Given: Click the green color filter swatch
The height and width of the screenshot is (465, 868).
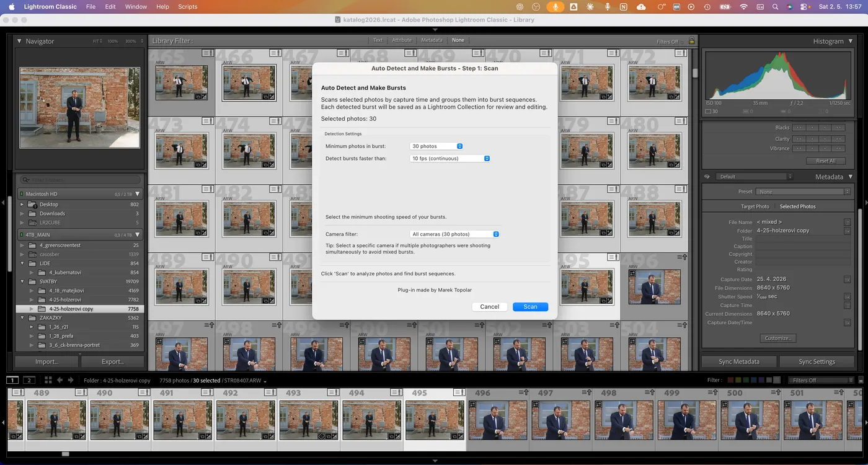Looking at the screenshot, I should pos(746,380).
